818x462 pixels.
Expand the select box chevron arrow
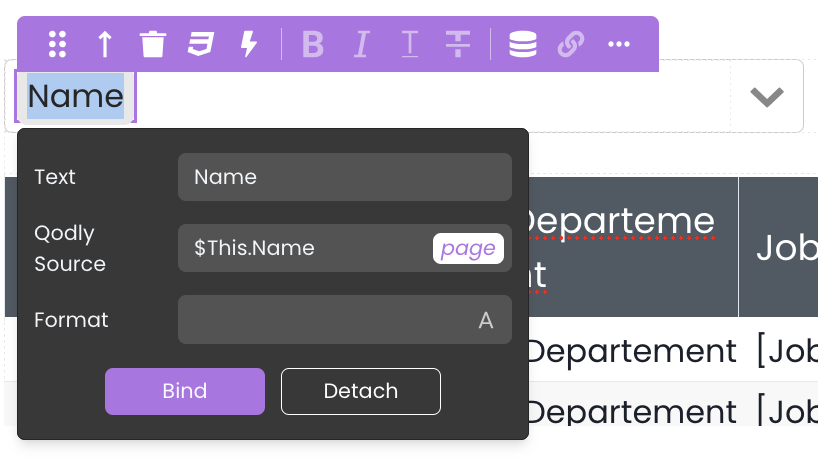click(x=766, y=96)
